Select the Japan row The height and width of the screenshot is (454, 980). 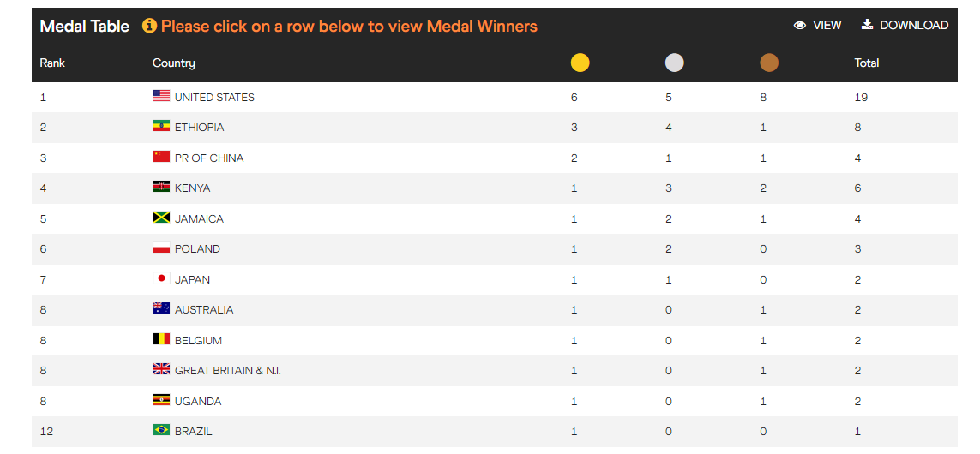pyautogui.click(x=192, y=279)
